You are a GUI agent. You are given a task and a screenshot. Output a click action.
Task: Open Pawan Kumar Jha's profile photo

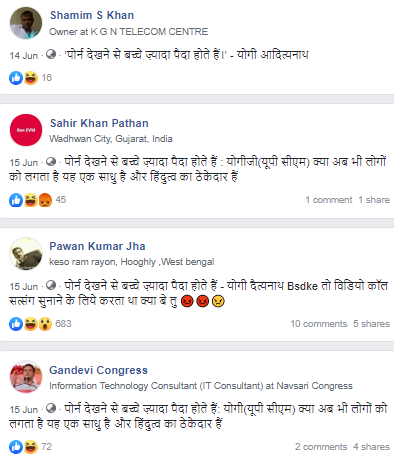pos(26,254)
